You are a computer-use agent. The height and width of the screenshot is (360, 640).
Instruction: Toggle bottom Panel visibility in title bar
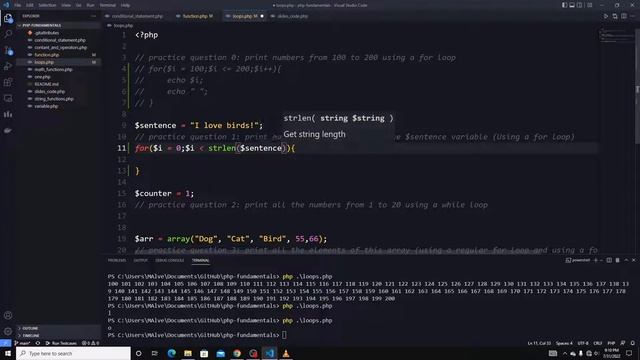(572, 5)
